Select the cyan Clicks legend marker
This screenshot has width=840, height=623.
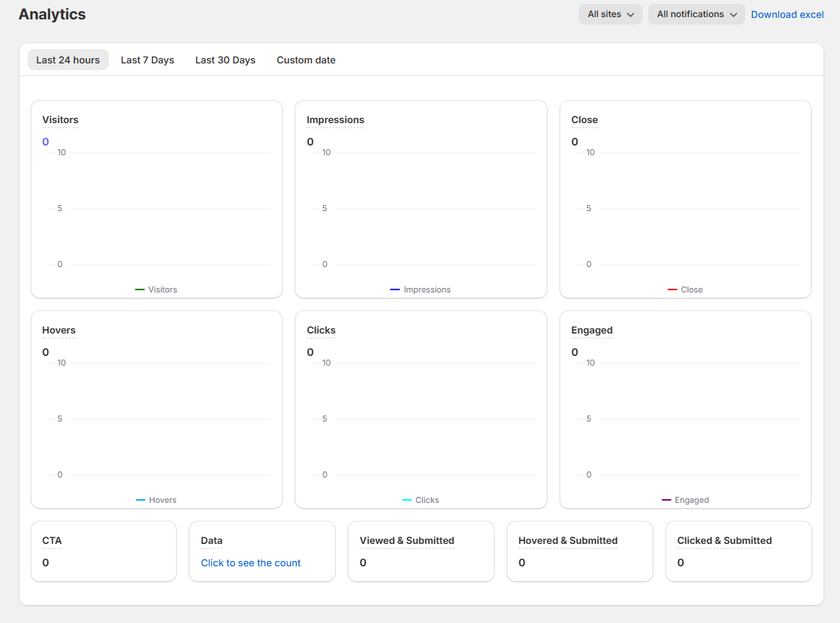(x=405, y=500)
